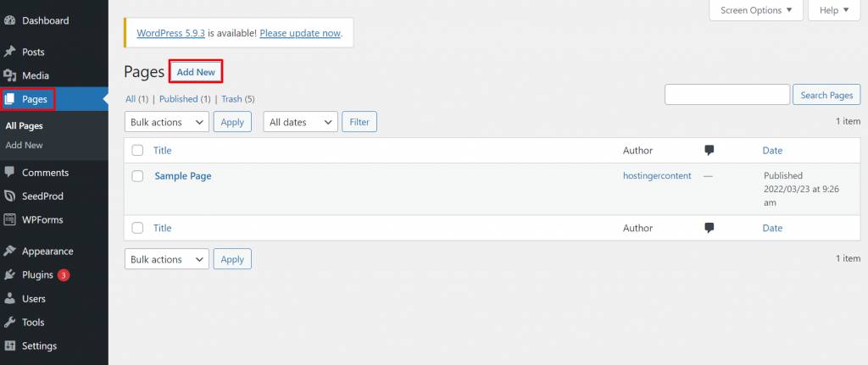Click the search pages text field
The width and height of the screenshot is (868, 365).
[x=727, y=95]
